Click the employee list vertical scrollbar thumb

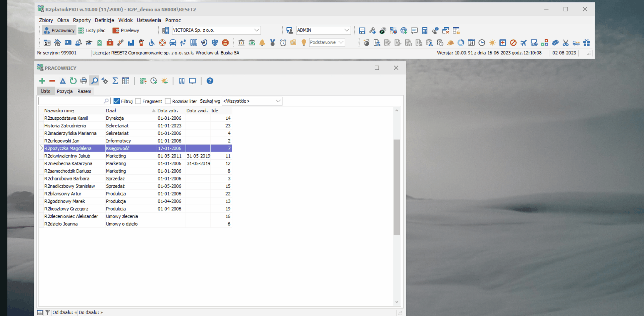397,187
